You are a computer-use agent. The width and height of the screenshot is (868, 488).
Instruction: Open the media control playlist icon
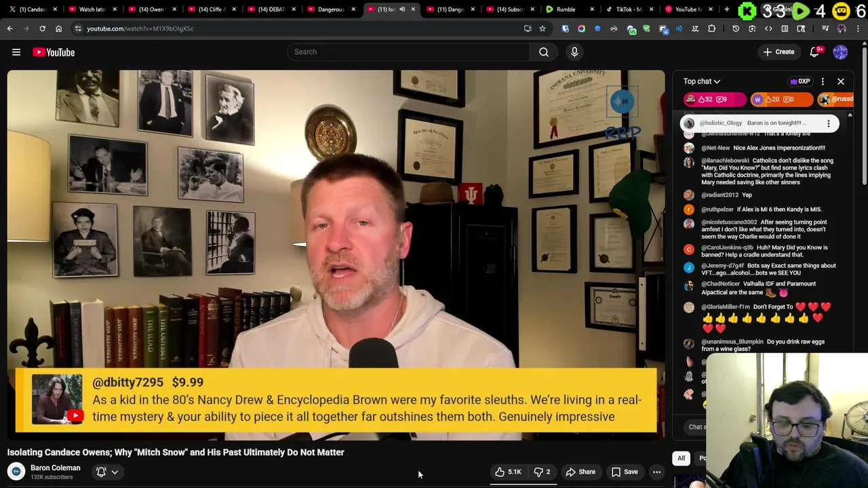click(x=825, y=28)
